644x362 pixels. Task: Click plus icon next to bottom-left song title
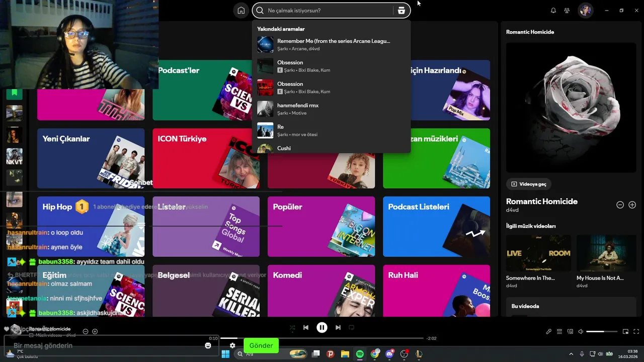(x=95, y=331)
